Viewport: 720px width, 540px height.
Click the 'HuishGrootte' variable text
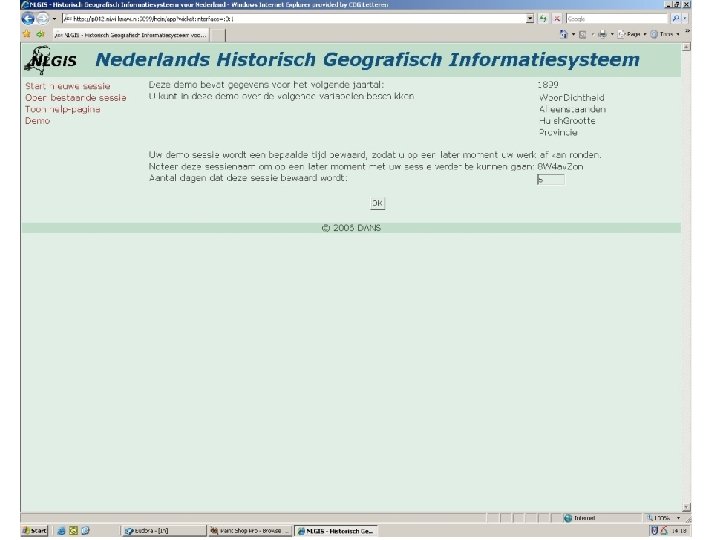[x=567, y=121]
